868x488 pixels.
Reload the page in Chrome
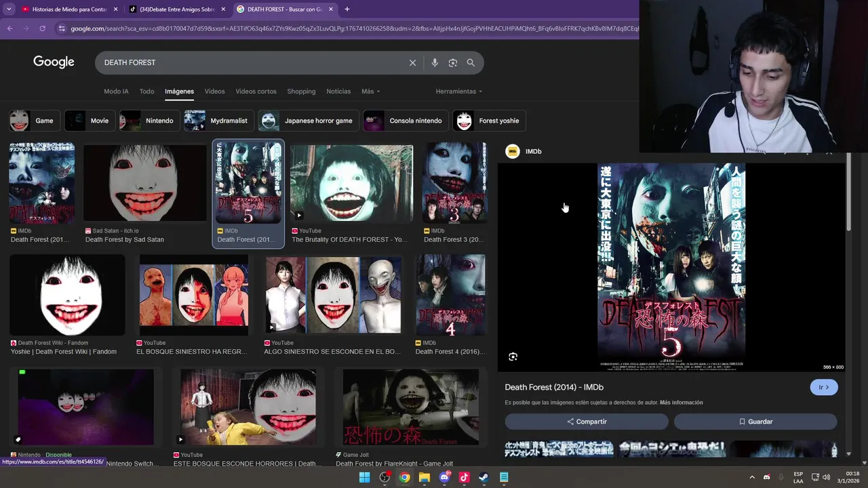point(42,28)
